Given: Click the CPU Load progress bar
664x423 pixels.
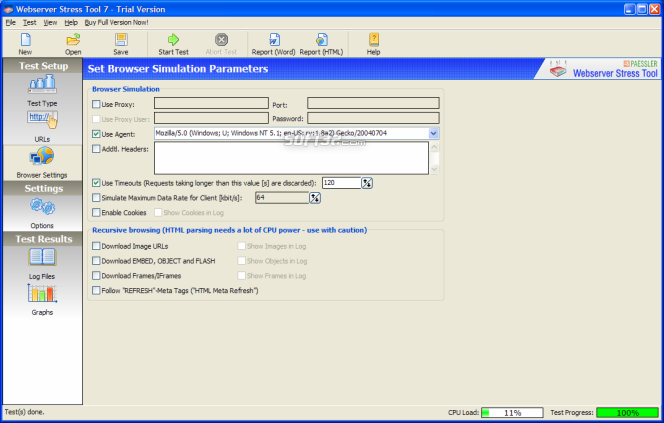Looking at the screenshot, I should coord(512,412).
